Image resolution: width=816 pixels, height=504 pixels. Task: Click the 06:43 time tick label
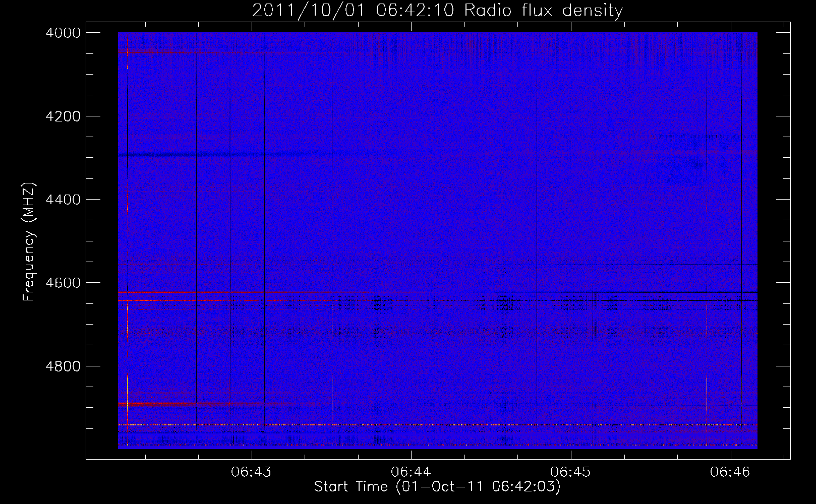point(251,472)
